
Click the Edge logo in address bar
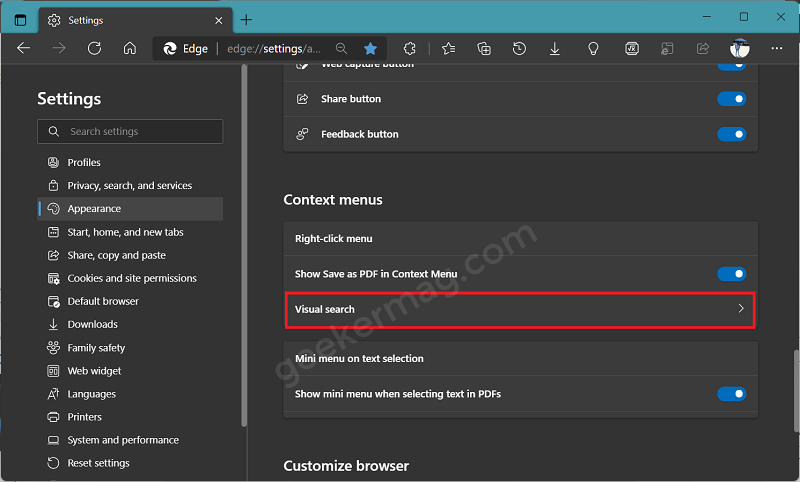click(x=170, y=48)
